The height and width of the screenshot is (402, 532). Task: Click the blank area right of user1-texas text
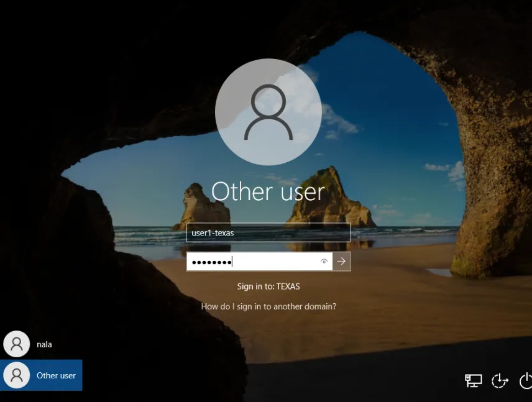292,233
